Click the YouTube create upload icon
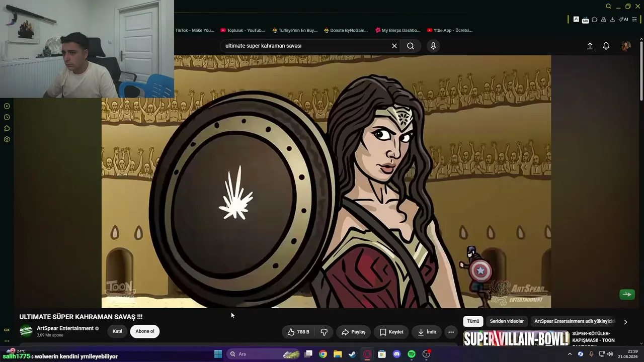Screen dimensions: 644x362 590,46
